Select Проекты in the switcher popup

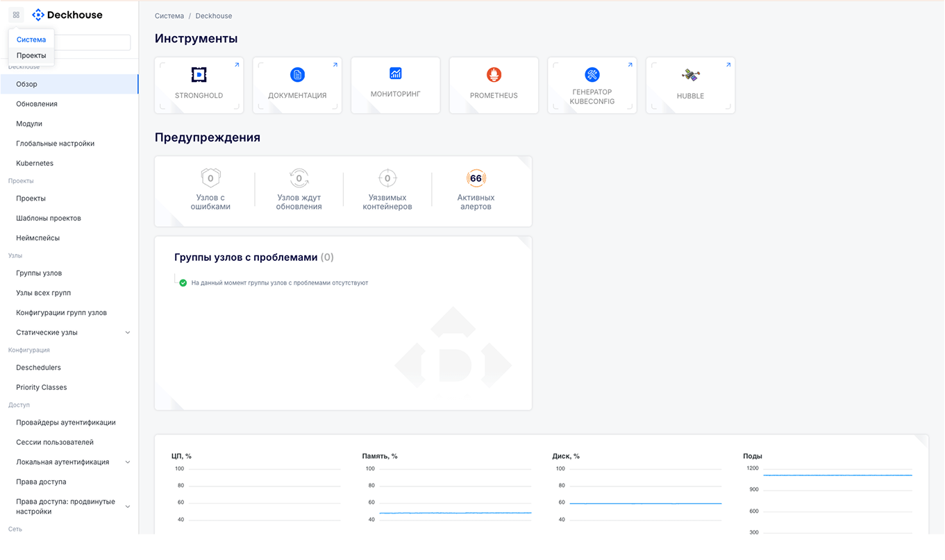point(31,56)
